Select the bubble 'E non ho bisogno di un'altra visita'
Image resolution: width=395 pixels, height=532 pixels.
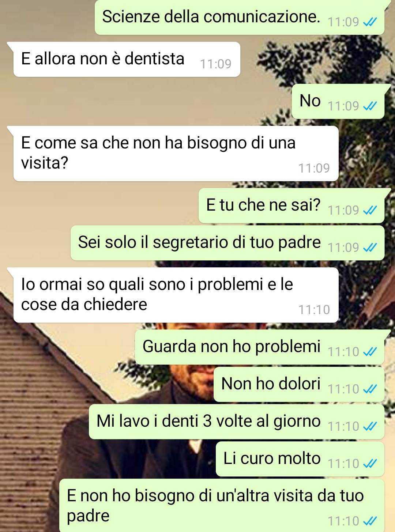coord(222,505)
